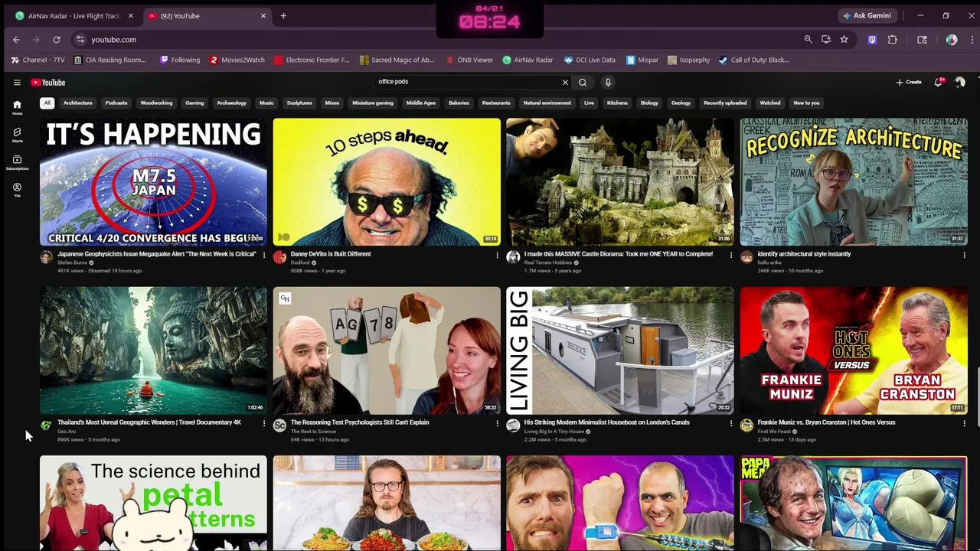Select the Natural environment filter chip
The width and height of the screenshot is (980, 551).
click(x=547, y=103)
